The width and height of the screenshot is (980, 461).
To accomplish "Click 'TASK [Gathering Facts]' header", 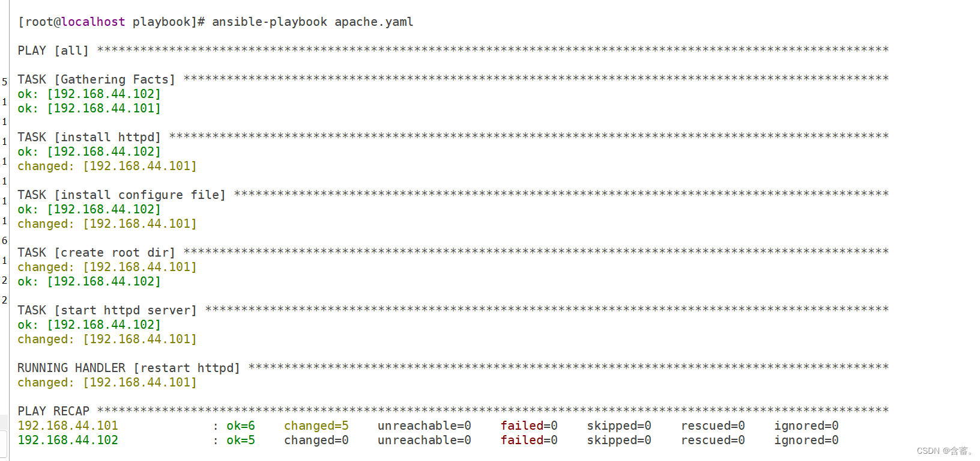I will [96, 79].
